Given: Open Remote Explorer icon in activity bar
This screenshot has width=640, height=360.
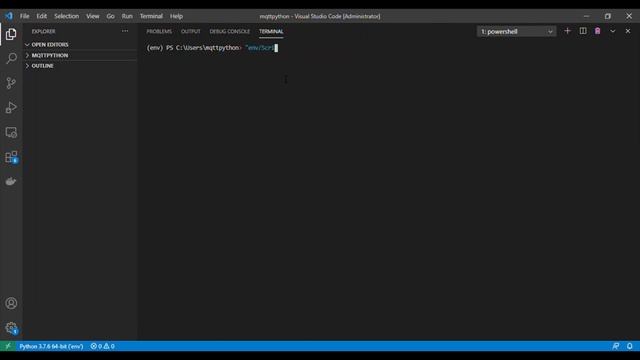Looking at the screenshot, I should (x=11, y=132).
